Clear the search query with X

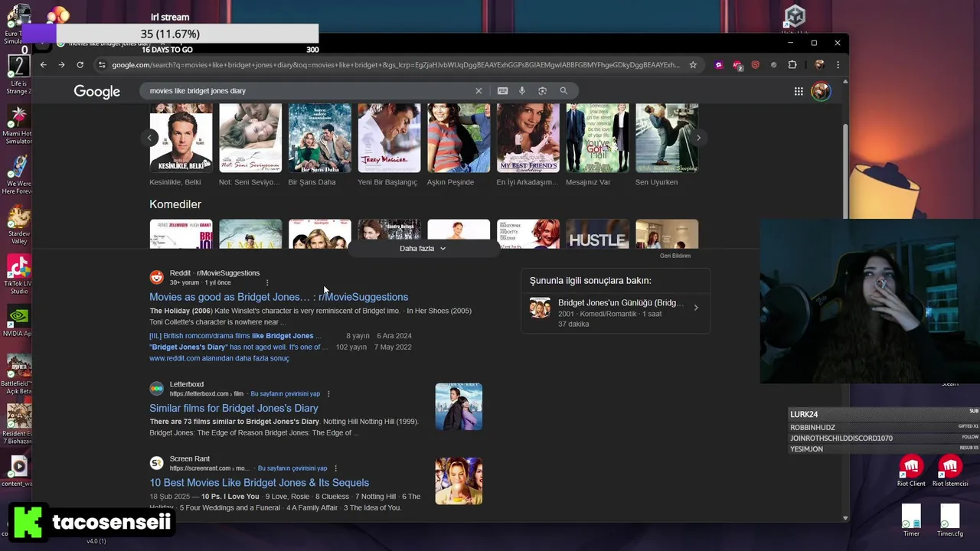click(x=479, y=90)
